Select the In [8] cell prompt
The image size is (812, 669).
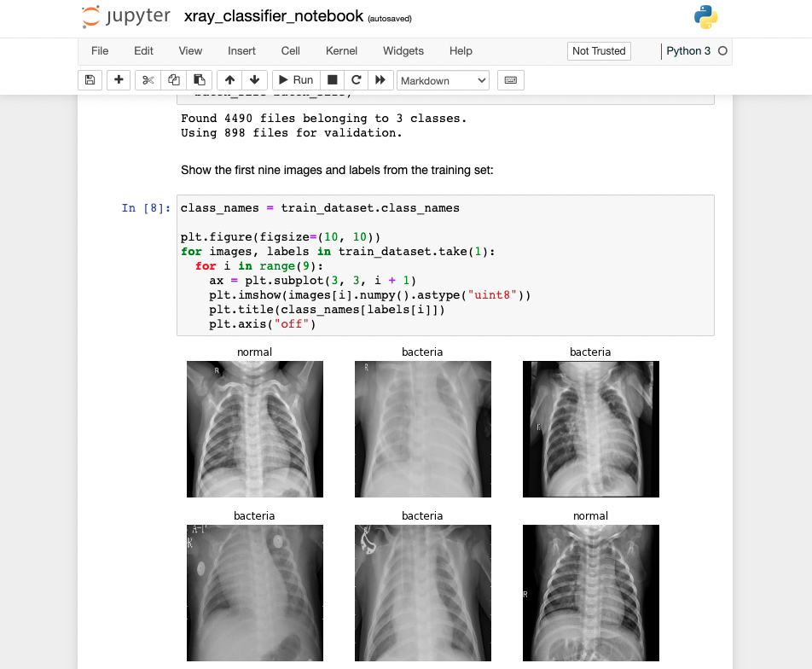[146, 208]
